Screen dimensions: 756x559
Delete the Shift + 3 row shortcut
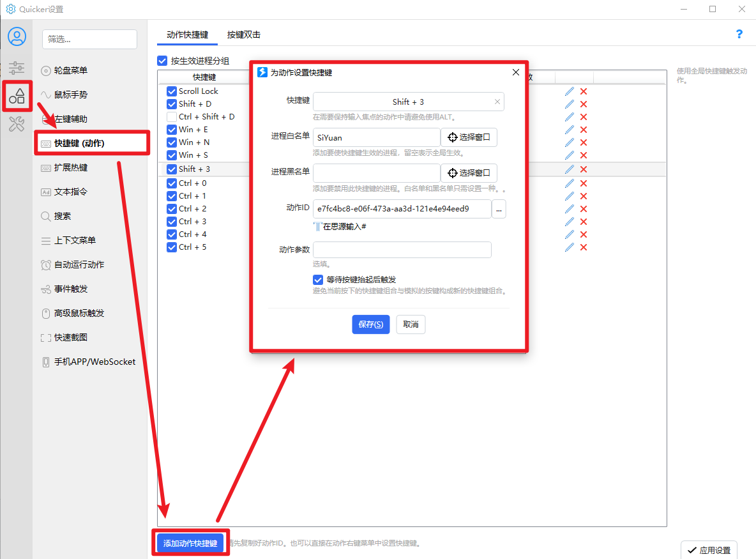click(x=584, y=169)
